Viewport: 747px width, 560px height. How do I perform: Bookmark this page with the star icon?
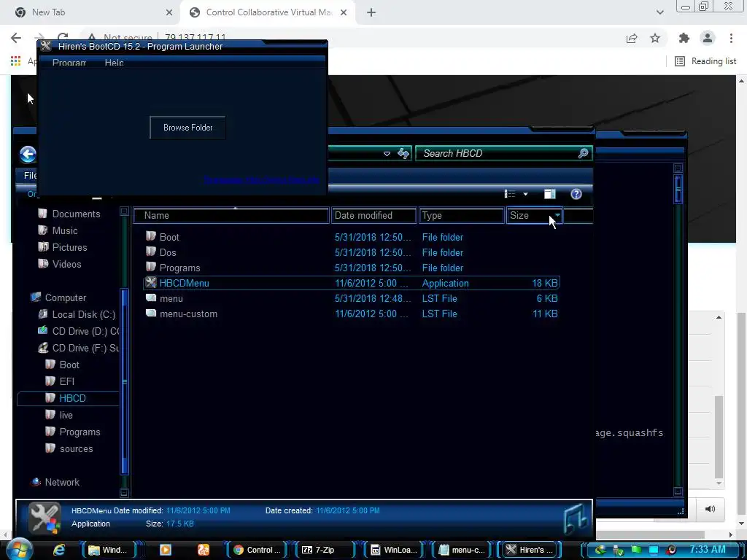[x=655, y=38]
